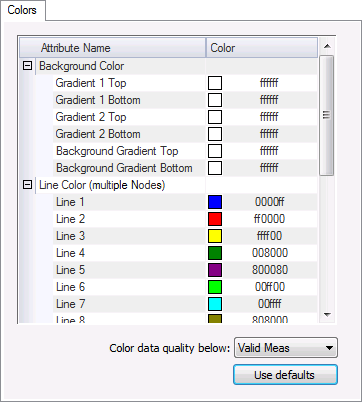The height and width of the screenshot is (402, 362).
Task: Click the ff0000 hex value
Action: coord(269,219)
